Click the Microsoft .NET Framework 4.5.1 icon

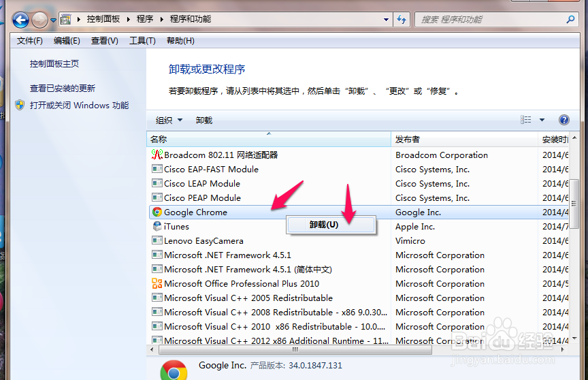[x=157, y=255]
